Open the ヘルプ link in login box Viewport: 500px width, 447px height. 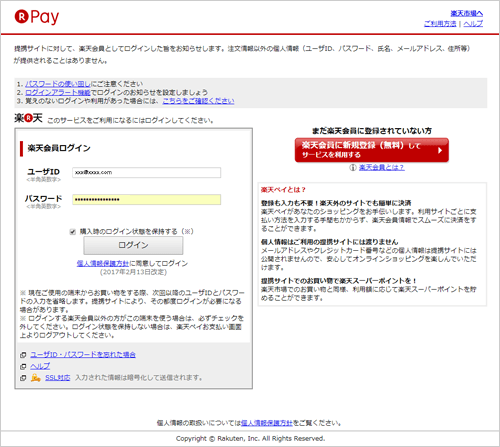pyautogui.click(x=40, y=366)
